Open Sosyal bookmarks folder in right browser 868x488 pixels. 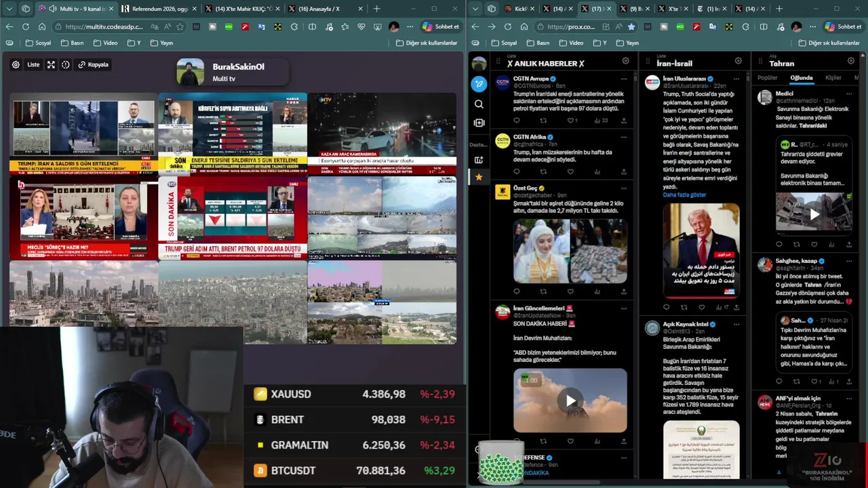(x=503, y=43)
